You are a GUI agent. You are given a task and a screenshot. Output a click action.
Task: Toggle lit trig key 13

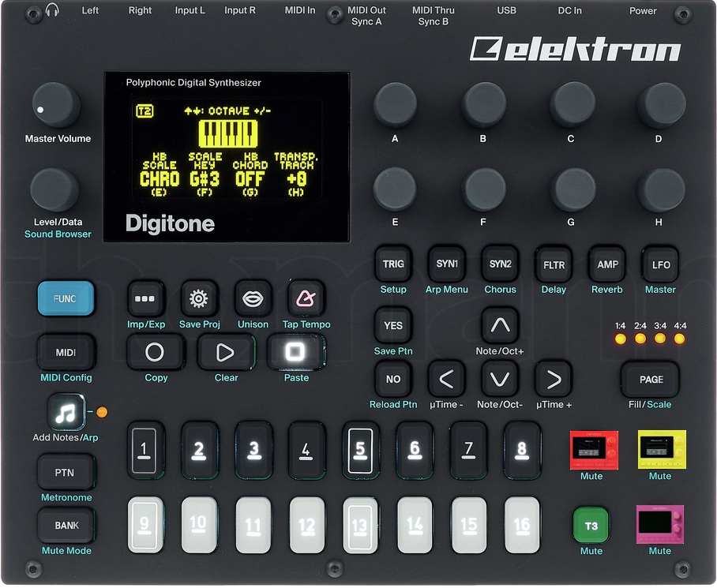[x=360, y=525]
